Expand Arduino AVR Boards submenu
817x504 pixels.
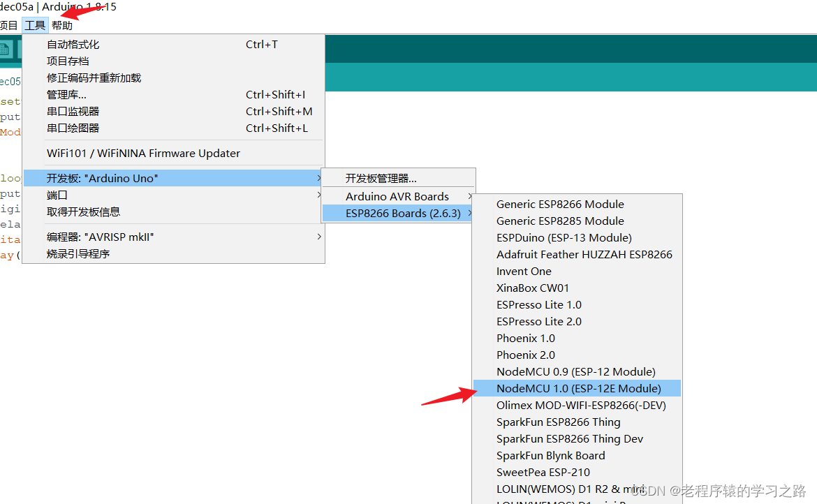tap(399, 196)
